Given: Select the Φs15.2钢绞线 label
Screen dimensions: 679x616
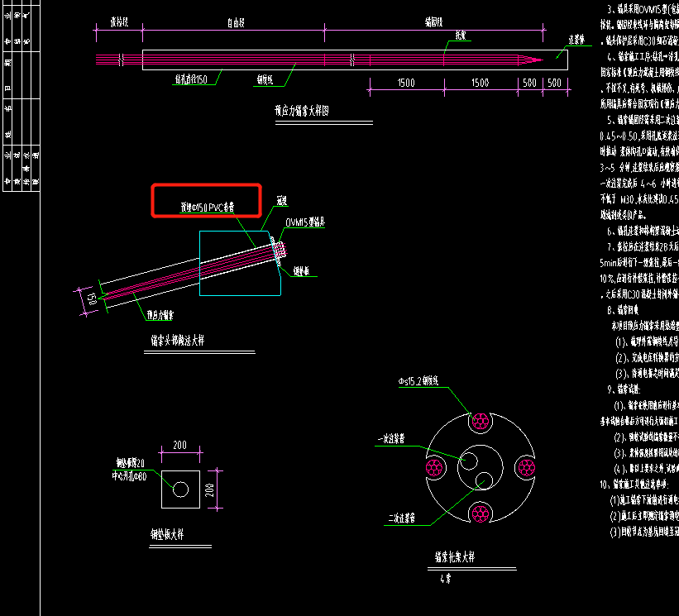Looking at the screenshot, I should click(x=423, y=381).
